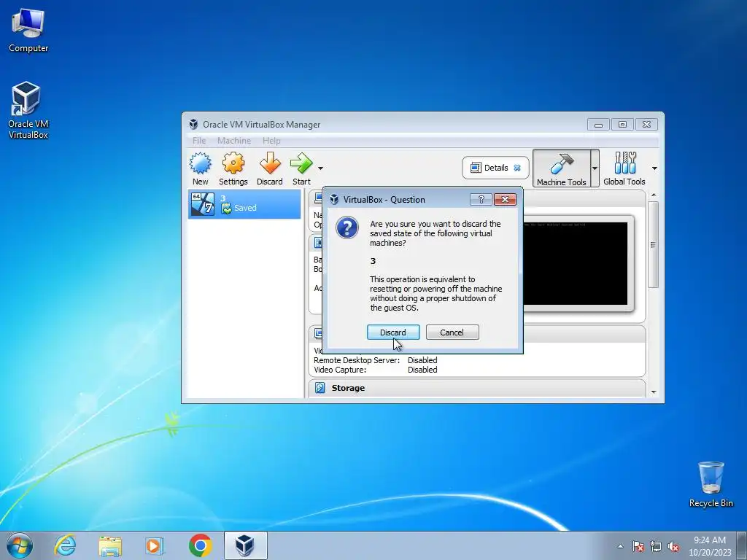Expand the Machine Tools dropdown arrow
This screenshot has height=560, width=747.
(x=595, y=168)
